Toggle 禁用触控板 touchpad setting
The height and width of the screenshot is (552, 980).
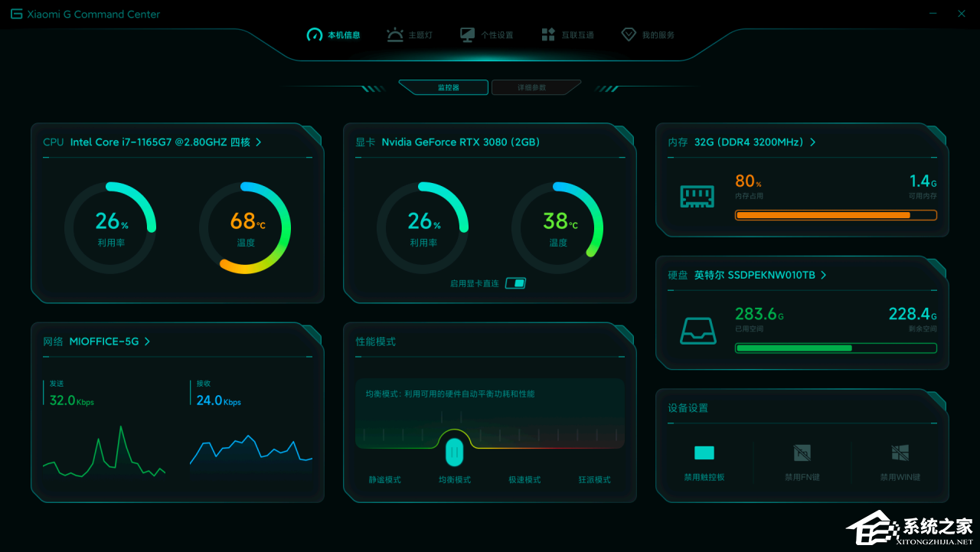pos(704,462)
